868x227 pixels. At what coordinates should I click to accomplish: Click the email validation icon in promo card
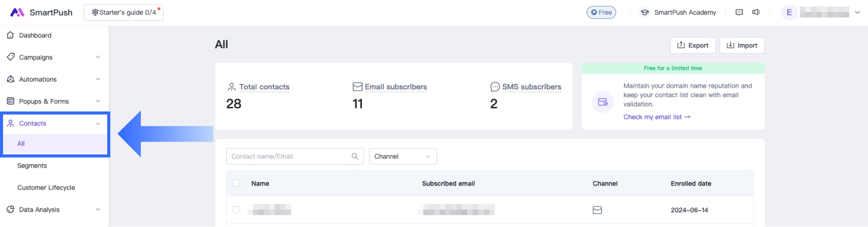[602, 102]
